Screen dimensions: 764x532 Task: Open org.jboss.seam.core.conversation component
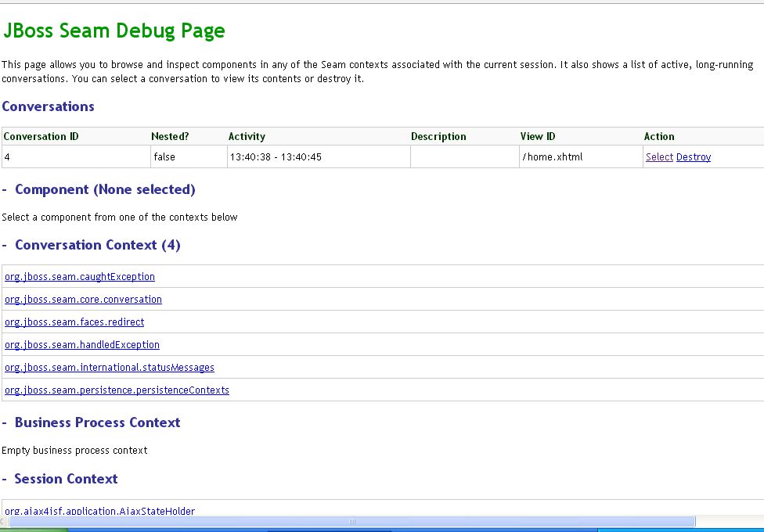[83, 299]
